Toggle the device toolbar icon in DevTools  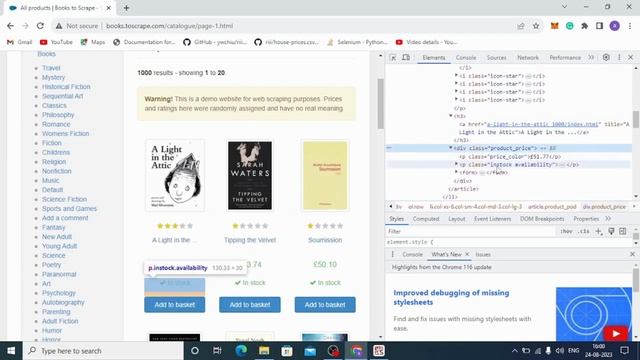click(406, 58)
